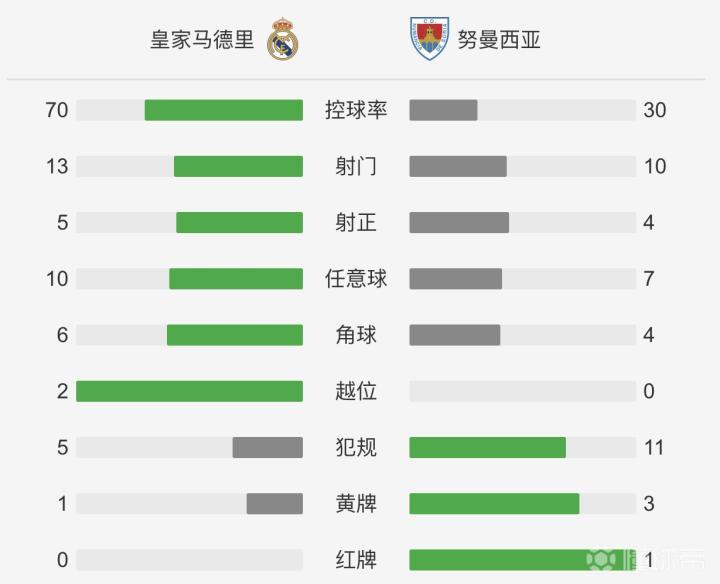
Task: Click the Numancia club crest
Action: (x=429, y=39)
